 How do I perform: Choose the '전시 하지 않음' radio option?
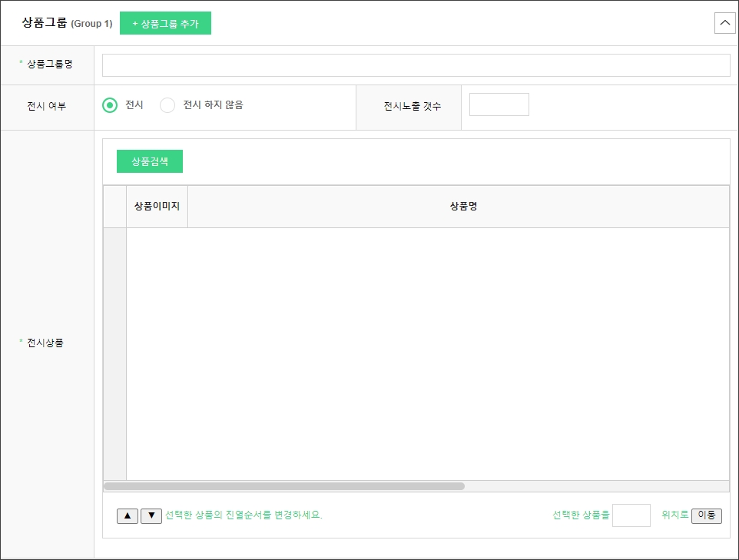(x=167, y=105)
